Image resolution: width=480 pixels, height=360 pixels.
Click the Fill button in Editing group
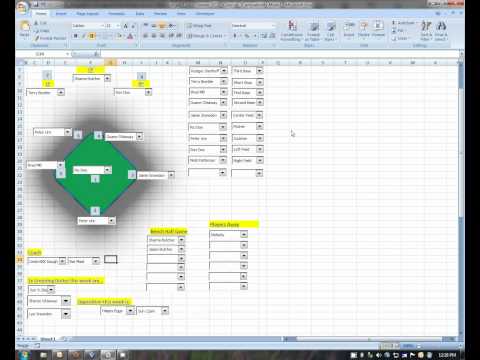pos(398,31)
